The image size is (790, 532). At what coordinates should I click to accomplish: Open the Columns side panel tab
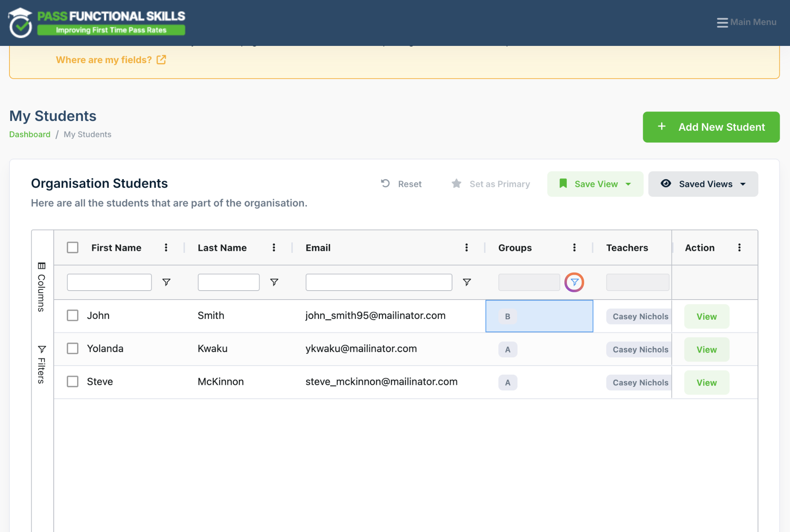tap(41, 287)
